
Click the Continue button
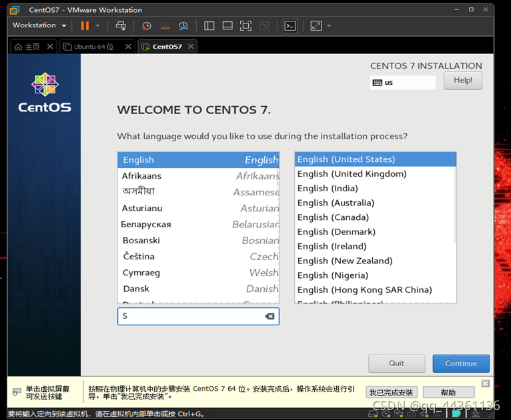pyautogui.click(x=461, y=363)
